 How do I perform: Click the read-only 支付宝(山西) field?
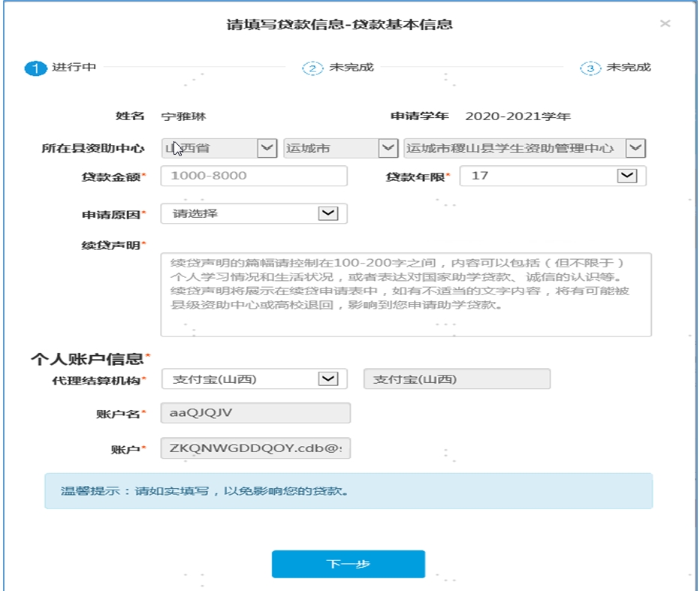(x=457, y=379)
